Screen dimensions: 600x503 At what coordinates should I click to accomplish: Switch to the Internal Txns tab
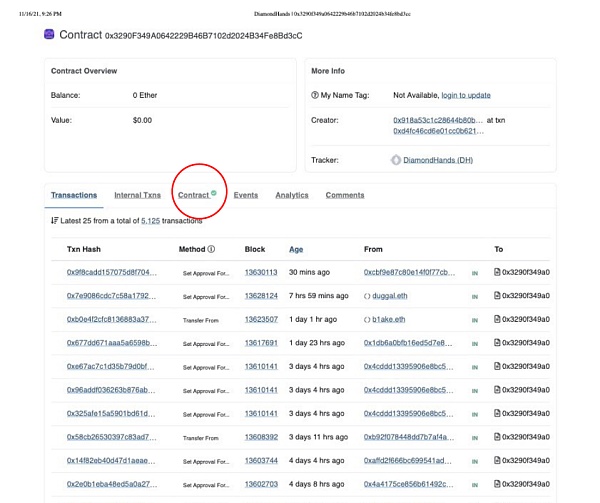137,195
